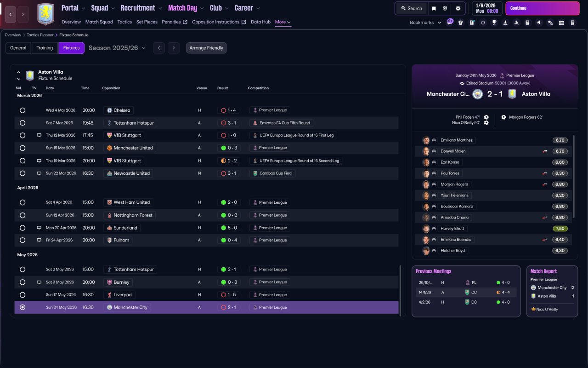The width and height of the screenshot is (588, 368).
Task: Select the radio button for the Nottingham Forest fixture
Action: tap(23, 215)
